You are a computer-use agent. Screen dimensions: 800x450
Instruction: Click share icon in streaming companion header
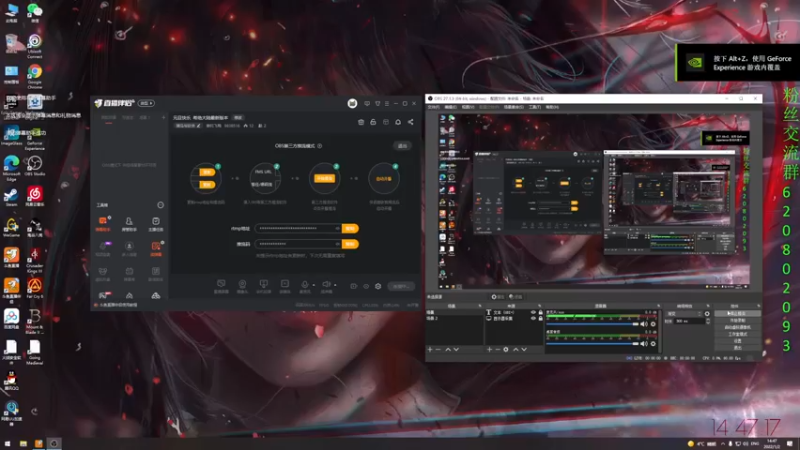(x=411, y=122)
